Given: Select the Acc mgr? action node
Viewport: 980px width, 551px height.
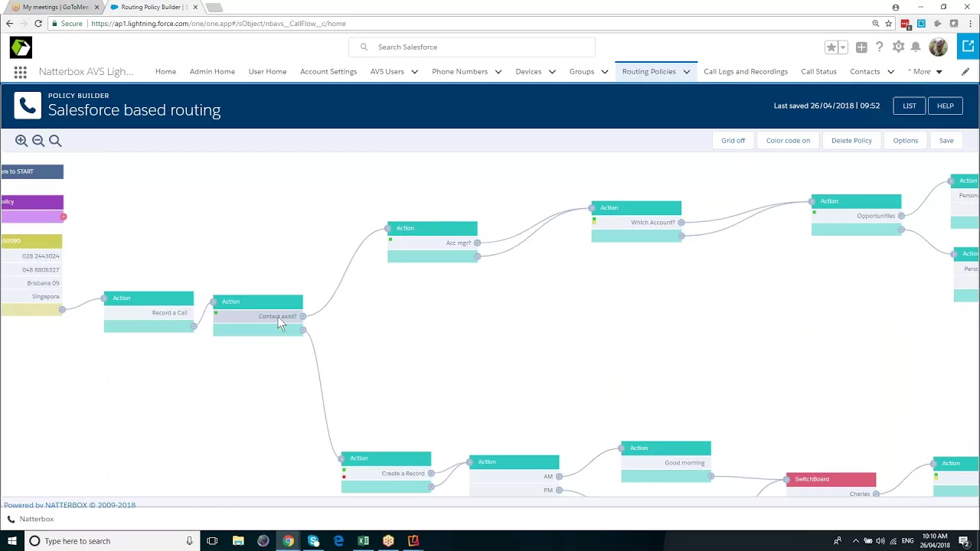Looking at the screenshot, I should click(x=433, y=243).
